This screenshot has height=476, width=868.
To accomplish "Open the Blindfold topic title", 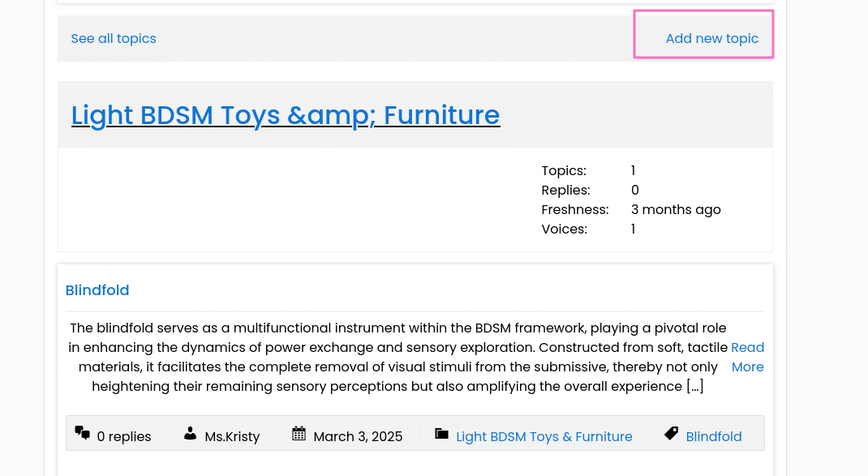I will coord(97,290).
